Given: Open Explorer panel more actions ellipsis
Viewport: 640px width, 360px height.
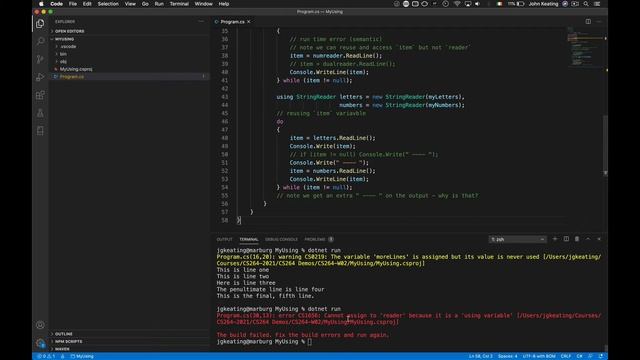Looking at the screenshot, I should [x=201, y=21].
